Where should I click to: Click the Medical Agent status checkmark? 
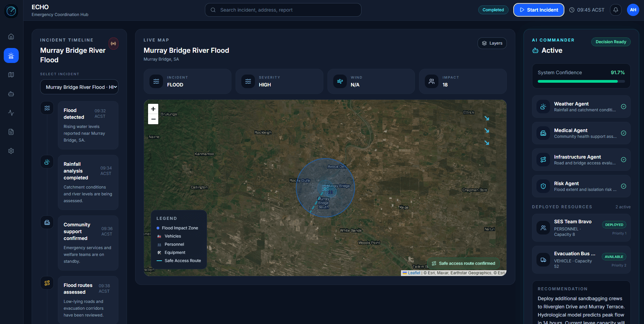click(624, 133)
